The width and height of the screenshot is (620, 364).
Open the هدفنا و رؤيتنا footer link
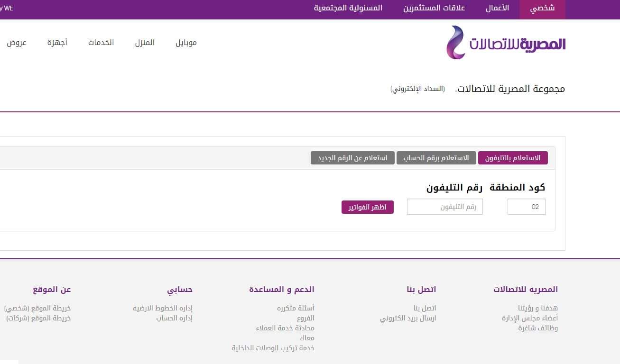click(x=538, y=308)
